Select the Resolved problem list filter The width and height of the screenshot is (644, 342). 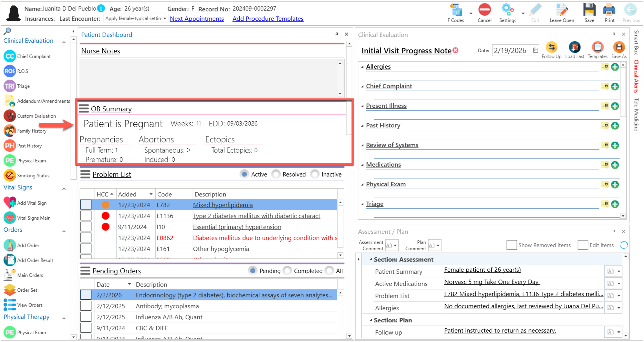[x=276, y=174]
